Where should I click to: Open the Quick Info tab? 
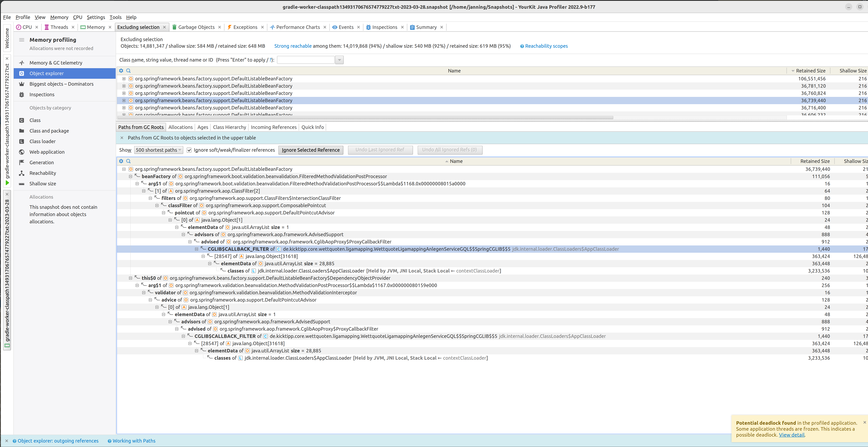pyautogui.click(x=312, y=127)
